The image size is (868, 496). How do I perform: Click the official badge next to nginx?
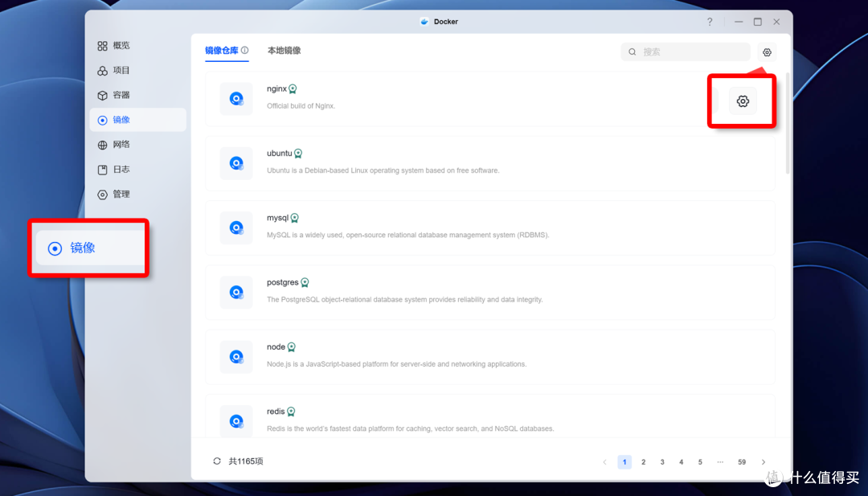coord(293,89)
